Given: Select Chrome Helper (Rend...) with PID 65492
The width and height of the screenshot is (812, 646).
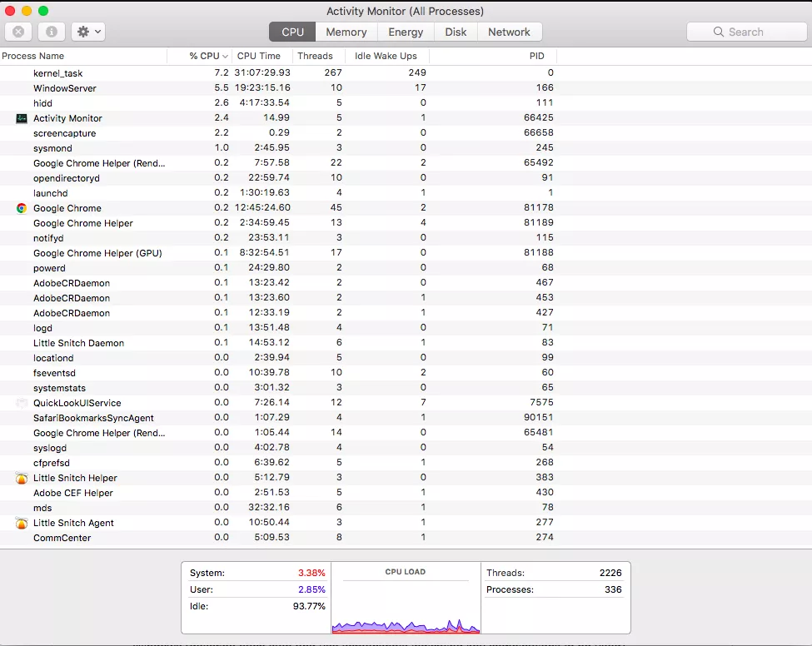Looking at the screenshot, I should pos(406,163).
